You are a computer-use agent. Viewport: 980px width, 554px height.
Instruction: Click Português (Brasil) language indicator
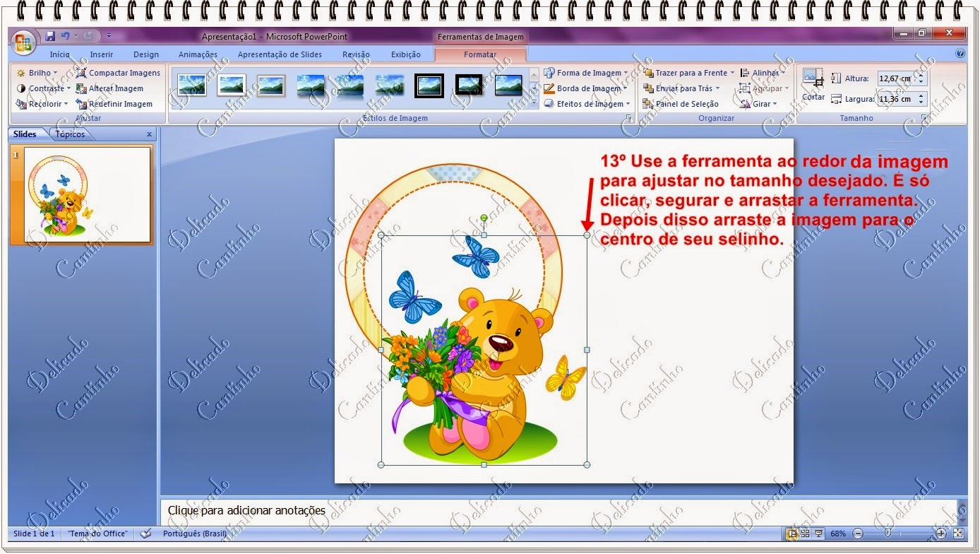tap(195, 534)
